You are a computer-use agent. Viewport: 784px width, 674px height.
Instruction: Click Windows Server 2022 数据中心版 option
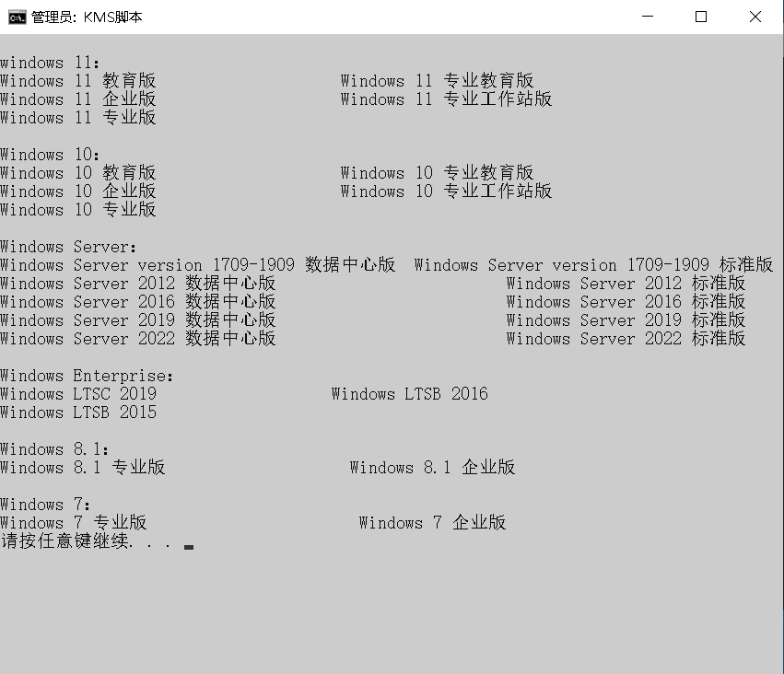[x=138, y=338]
